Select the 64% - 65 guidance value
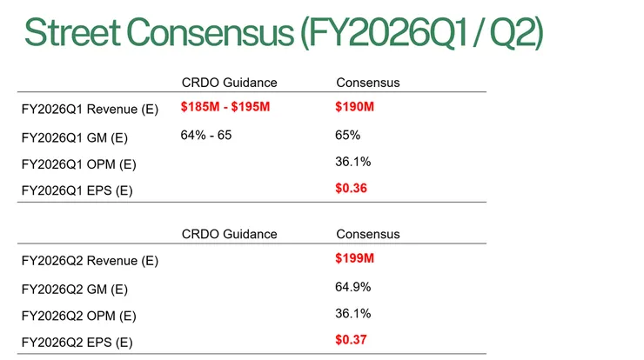The height and width of the screenshot is (360, 644). coord(206,135)
